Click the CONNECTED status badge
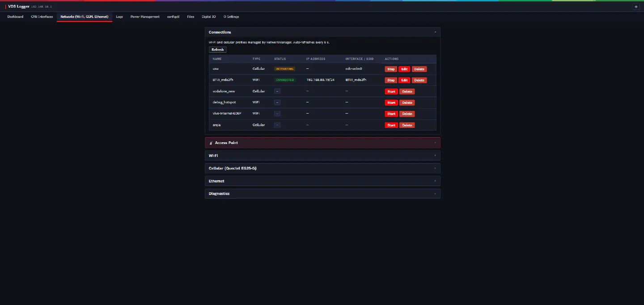 (285, 80)
